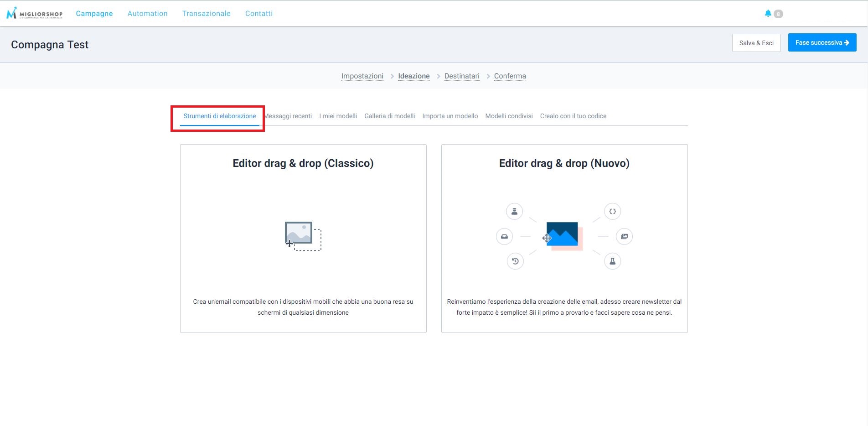Click the Fase successiva button
Screen dimensions: 868x426
pyautogui.click(x=822, y=42)
